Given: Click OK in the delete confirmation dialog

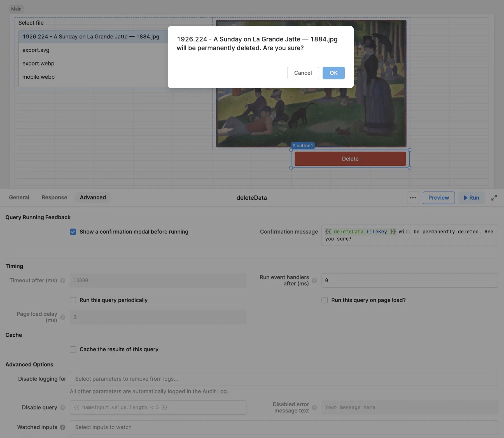Looking at the screenshot, I should (x=333, y=73).
